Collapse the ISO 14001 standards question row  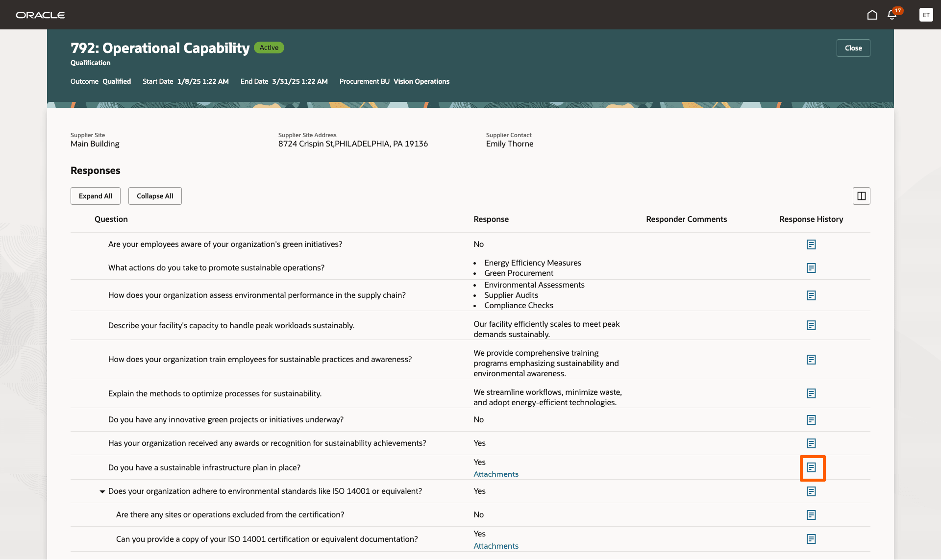click(x=102, y=491)
